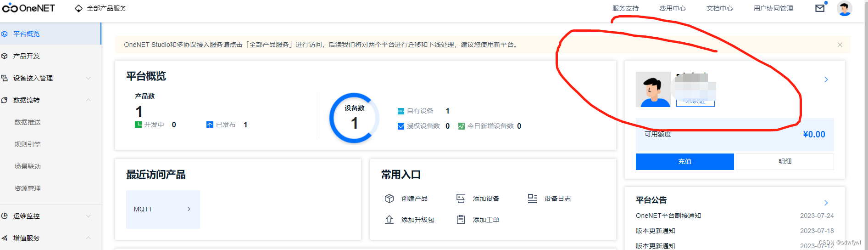The width and height of the screenshot is (868, 250).
Task: Expand the 运维监控 menu chevron
Action: [x=89, y=216]
